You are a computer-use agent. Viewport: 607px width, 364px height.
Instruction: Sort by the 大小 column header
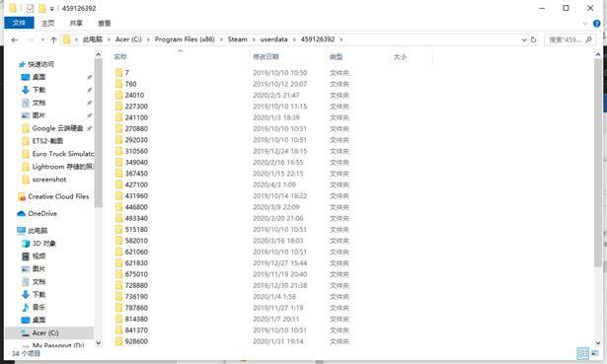tap(400, 57)
